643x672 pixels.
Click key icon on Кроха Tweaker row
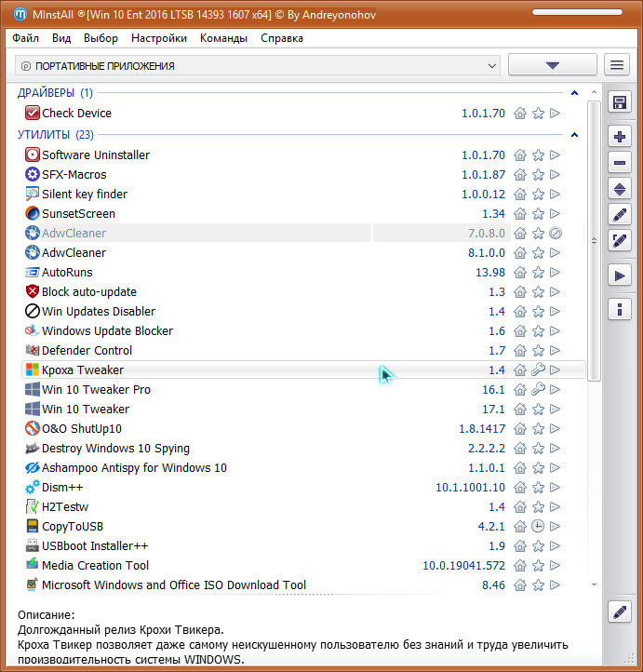[538, 370]
